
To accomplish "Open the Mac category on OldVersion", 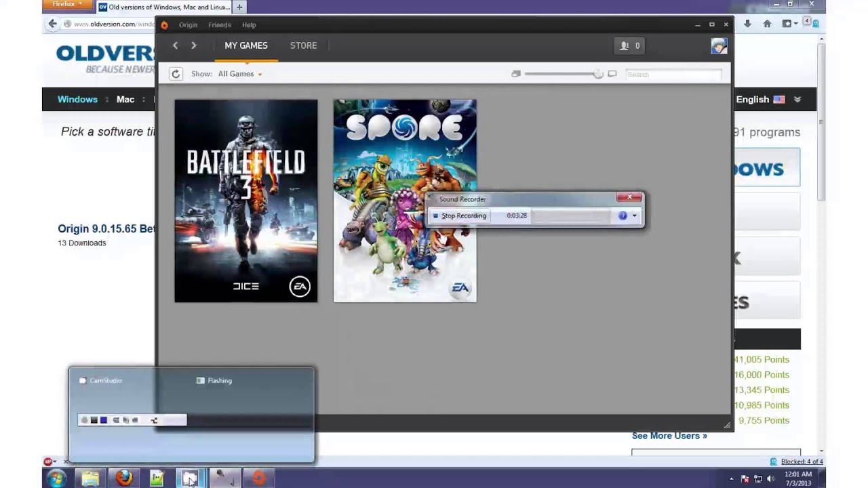I will click(x=125, y=99).
